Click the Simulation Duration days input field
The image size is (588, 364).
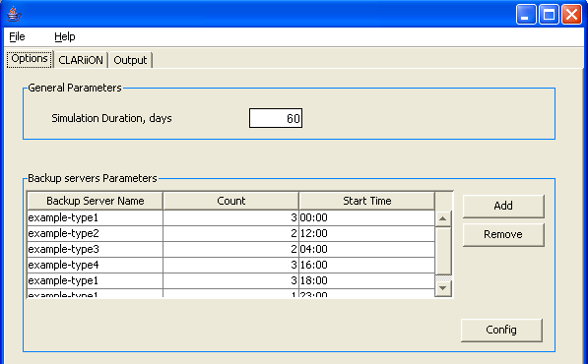coord(276,118)
